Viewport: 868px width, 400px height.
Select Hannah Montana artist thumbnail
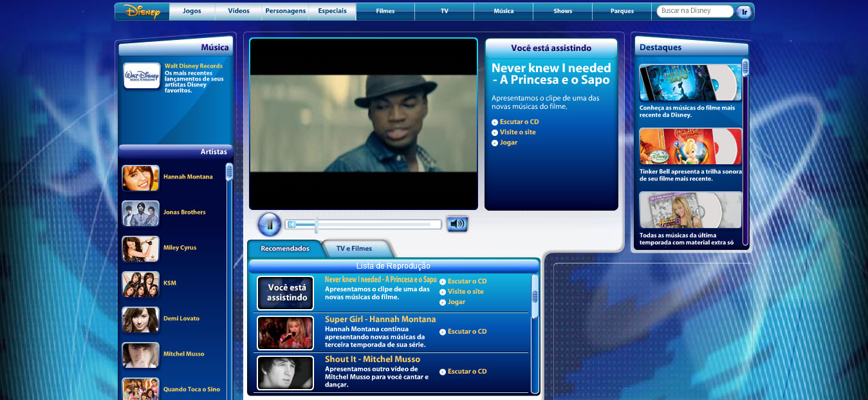click(x=140, y=178)
